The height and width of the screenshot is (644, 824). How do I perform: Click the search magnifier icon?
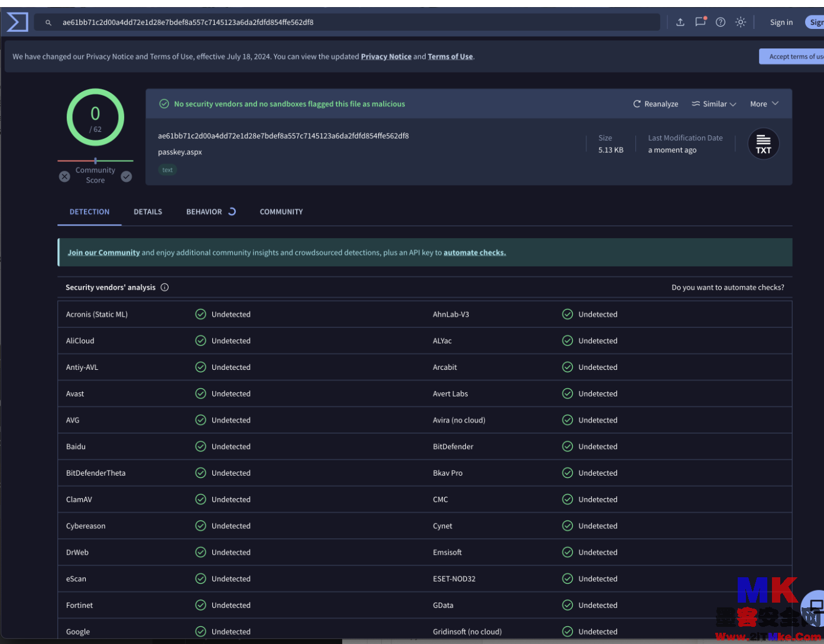coord(48,22)
